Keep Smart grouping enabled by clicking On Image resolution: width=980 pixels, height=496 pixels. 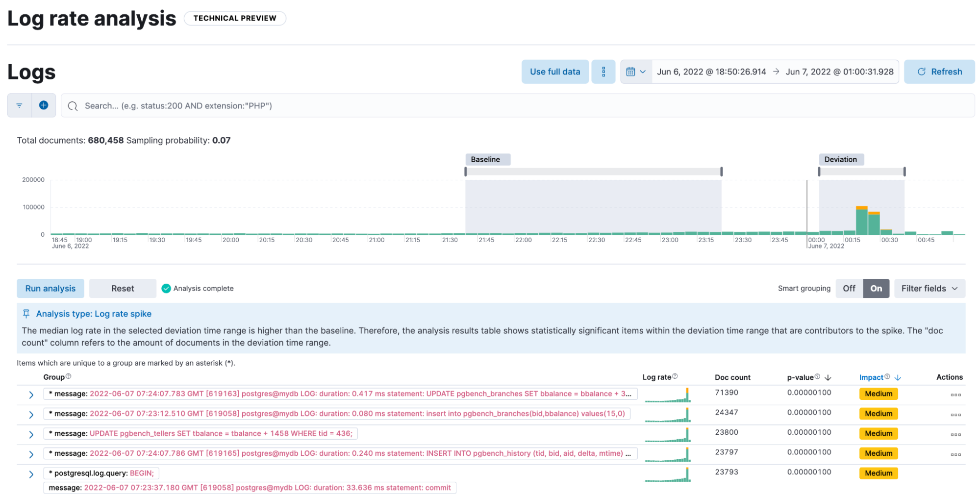(877, 288)
